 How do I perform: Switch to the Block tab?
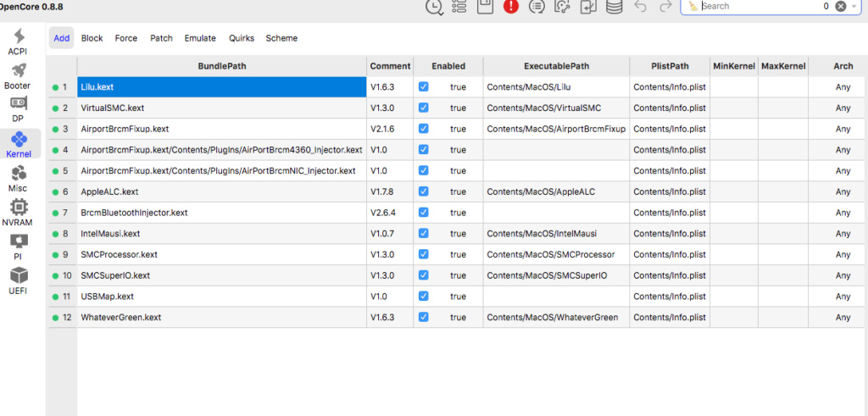(x=92, y=38)
